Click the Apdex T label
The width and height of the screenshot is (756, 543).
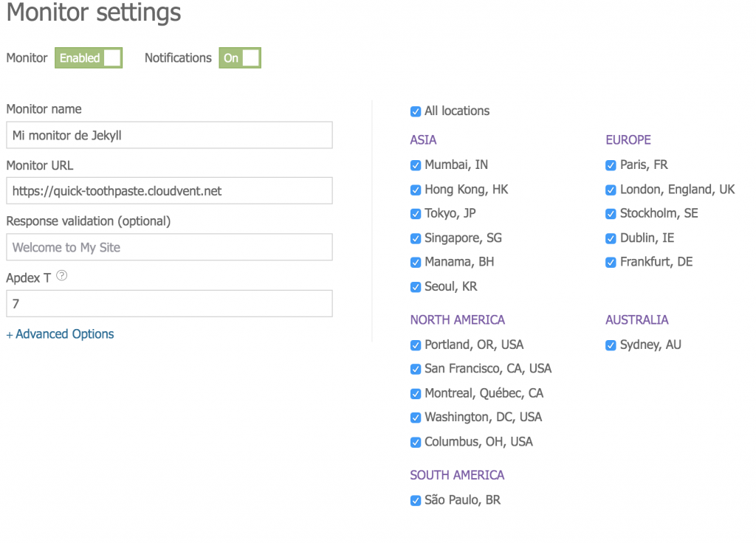click(29, 278)
